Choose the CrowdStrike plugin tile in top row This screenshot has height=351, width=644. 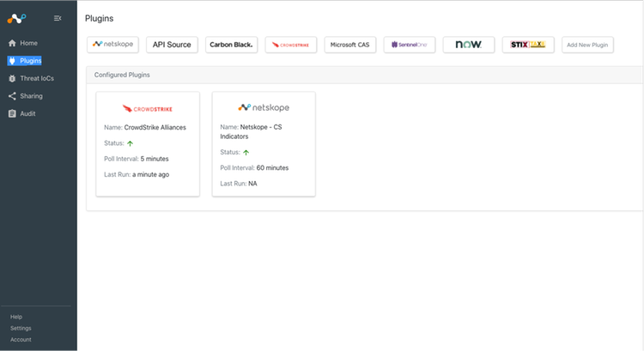pyautogui.click(x=291, y=45)
